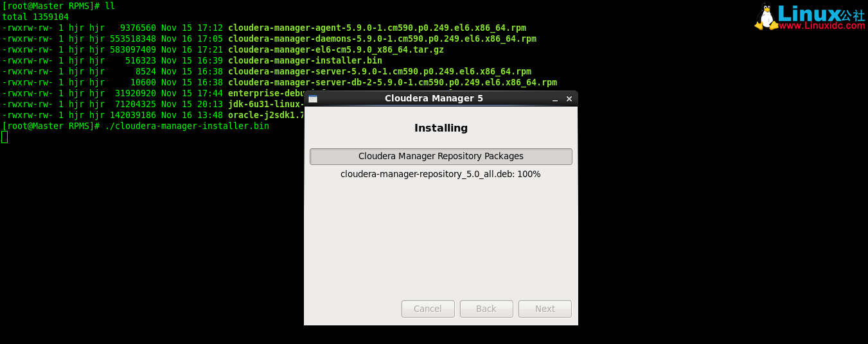Click file size 9376560 in terminal listing

138,28
